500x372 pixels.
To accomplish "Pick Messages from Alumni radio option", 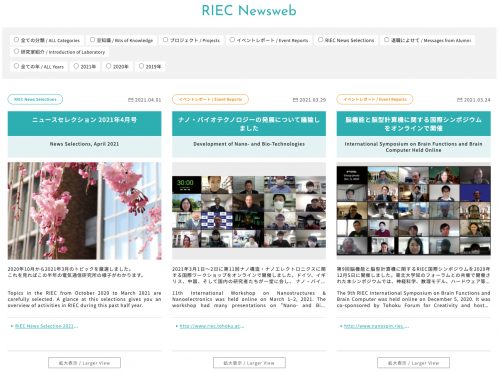I will pos(386,40).
